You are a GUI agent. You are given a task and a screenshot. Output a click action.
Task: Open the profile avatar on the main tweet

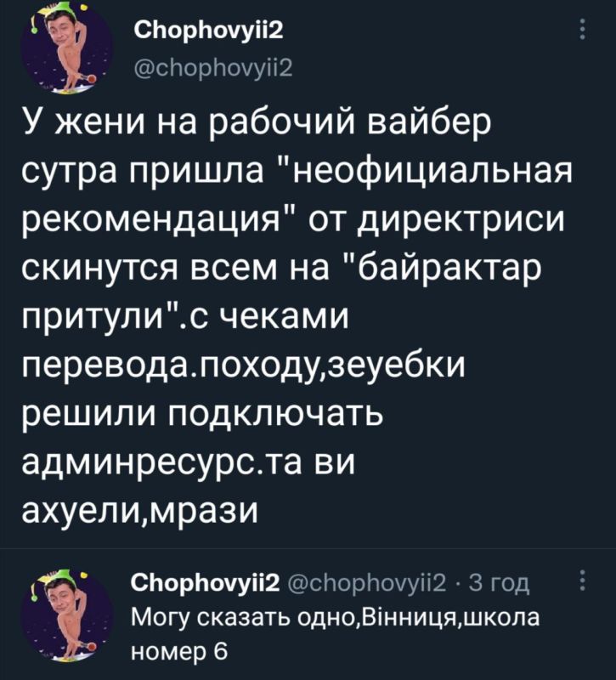(67, 47)
